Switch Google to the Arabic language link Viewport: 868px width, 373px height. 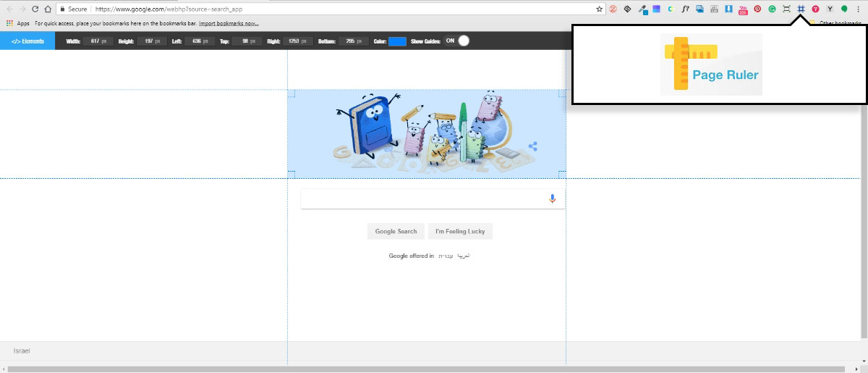coord(463,256)
